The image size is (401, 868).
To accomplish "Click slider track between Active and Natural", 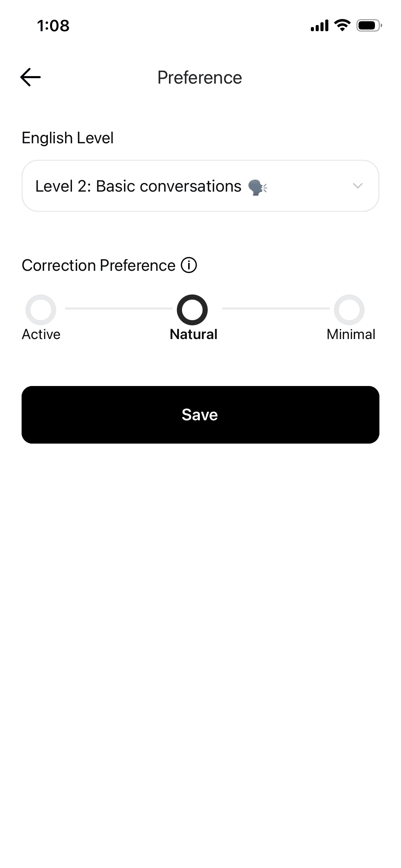I will 118,309.
